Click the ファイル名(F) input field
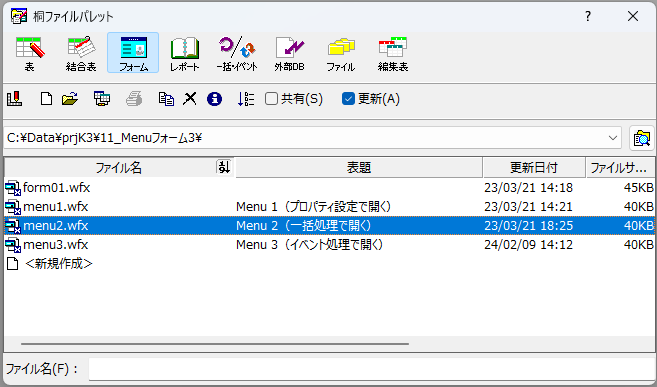Screen dimensions: 657x387 pyautogui.click(x=371, y=369)
